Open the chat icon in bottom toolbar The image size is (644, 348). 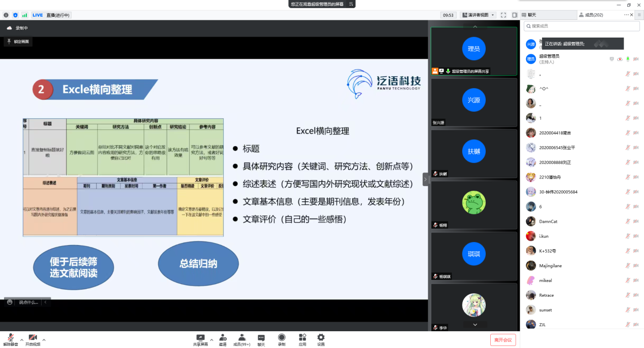[261, 338]
